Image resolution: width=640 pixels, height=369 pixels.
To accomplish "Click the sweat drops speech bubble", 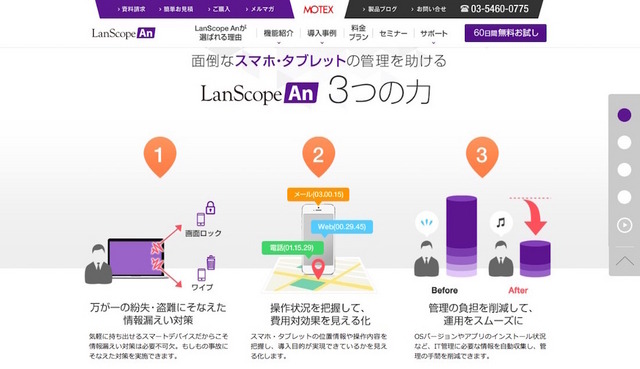I will pos(427,224).
